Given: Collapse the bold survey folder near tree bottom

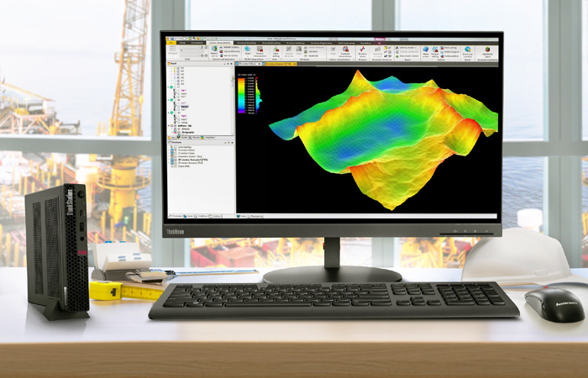Looking at the screenshot, I should point(169,126).
